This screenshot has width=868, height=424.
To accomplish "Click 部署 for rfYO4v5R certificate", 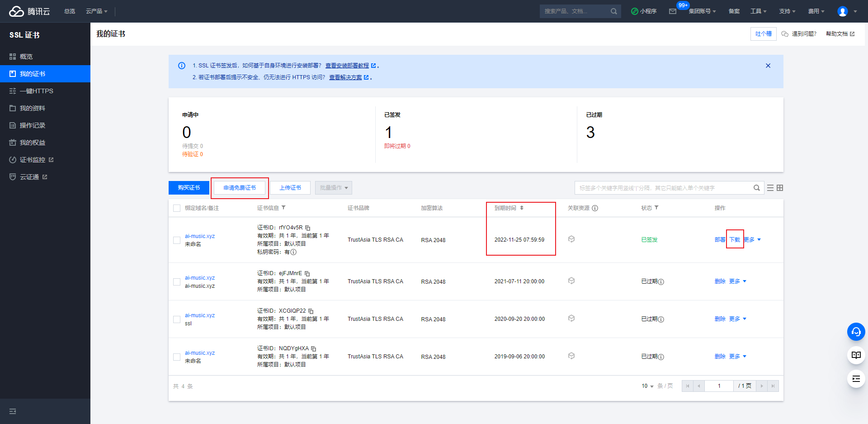I will tap(720, 240).
